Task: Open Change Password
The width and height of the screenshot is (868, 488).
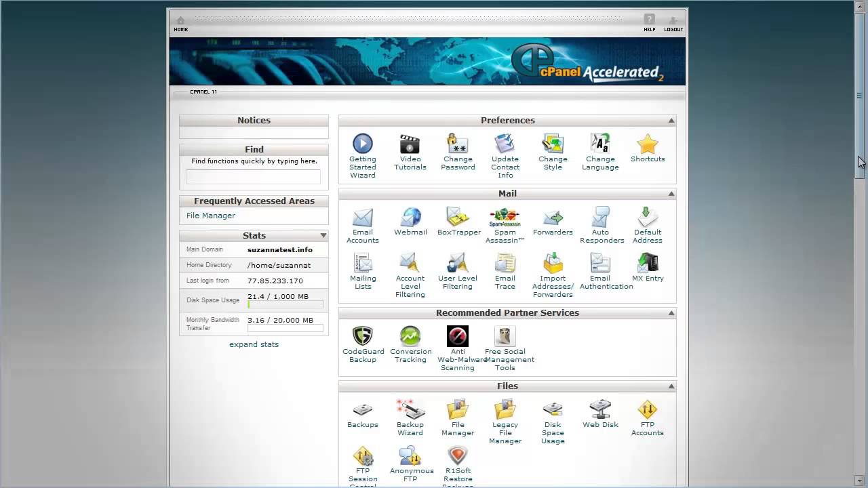Action: [x=458, y=152]
